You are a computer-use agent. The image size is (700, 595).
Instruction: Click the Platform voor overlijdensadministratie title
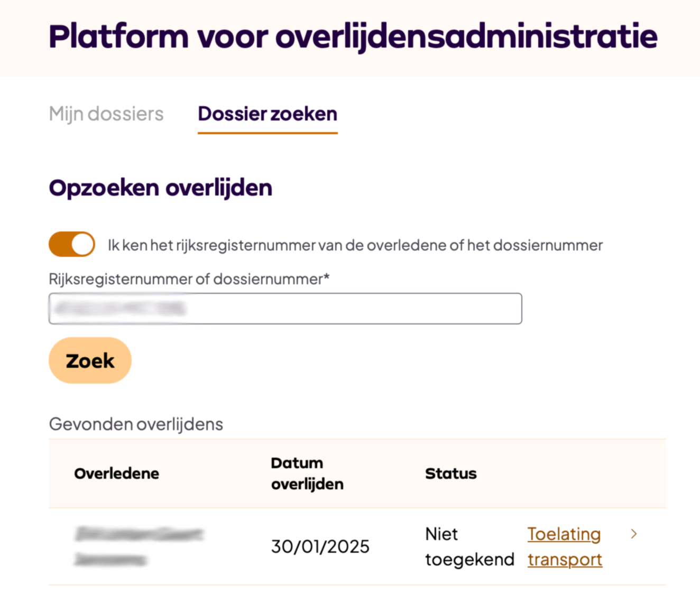click(353, 37)
